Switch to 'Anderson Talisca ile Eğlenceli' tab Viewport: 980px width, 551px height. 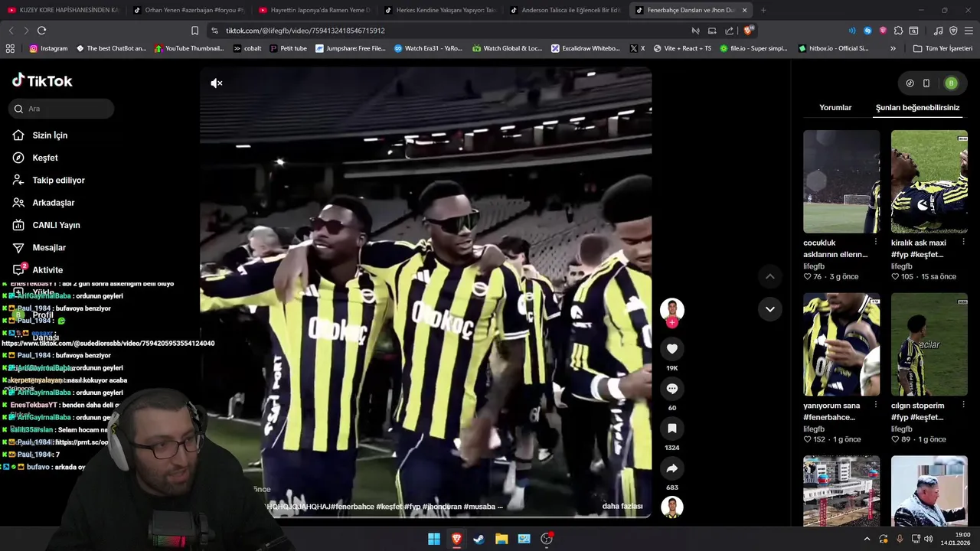566,10
